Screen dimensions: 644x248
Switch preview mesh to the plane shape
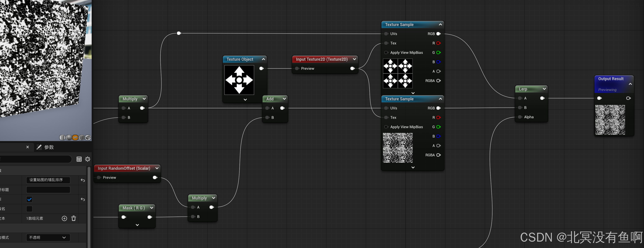pyautogui.click(x=75, y=138)
